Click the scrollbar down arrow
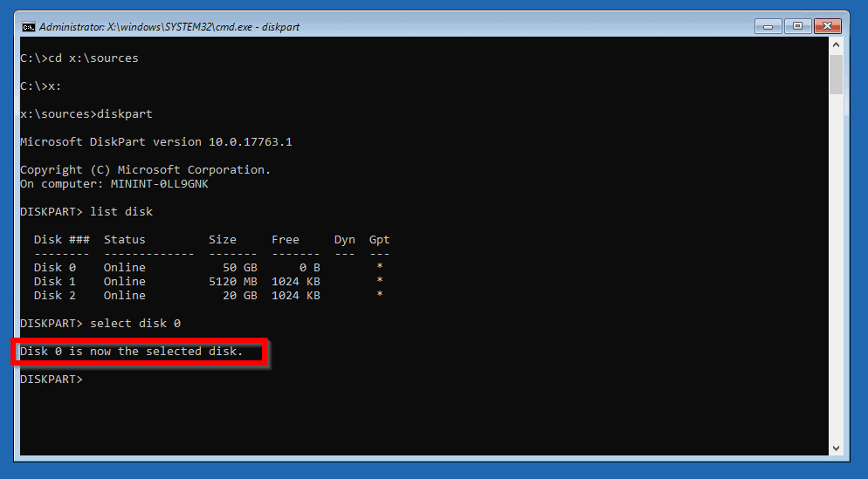The width and height of the screenshot is (868, 479). (836, 448)
